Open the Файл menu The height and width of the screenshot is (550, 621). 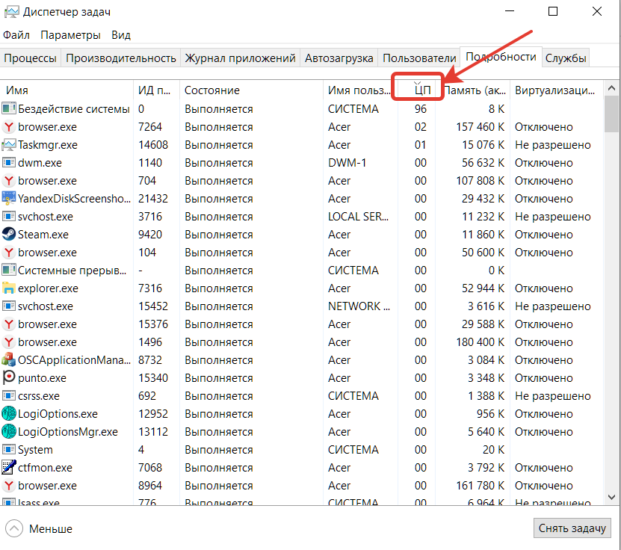point(16,35)
